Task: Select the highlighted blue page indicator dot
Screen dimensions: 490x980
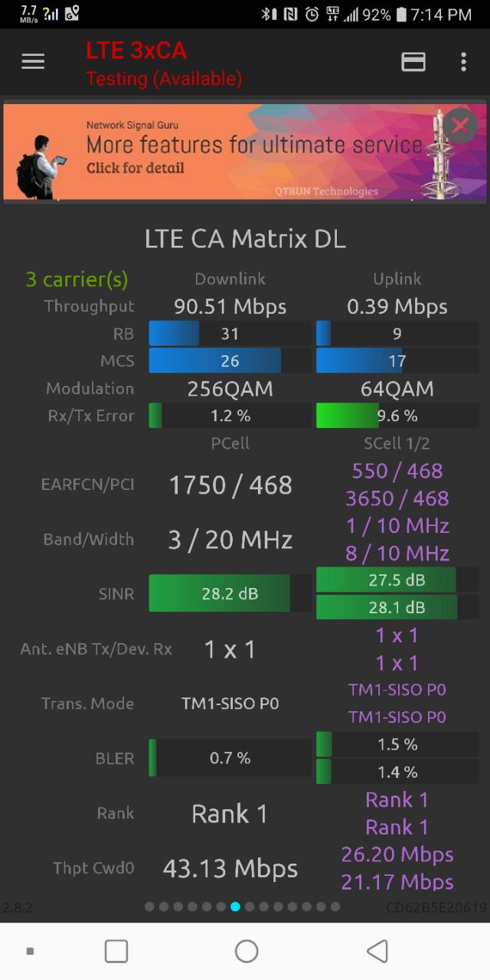Action: [x=235, y=906]
